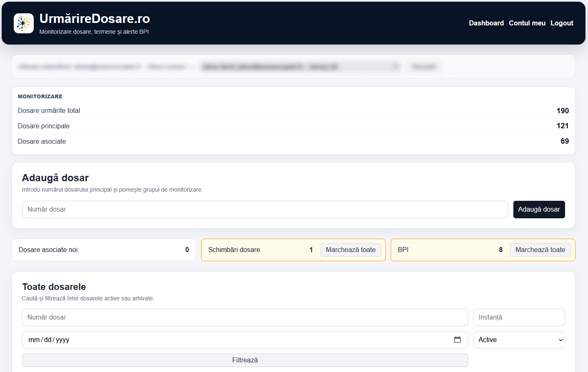This screenshot has width=588, height=372.
Task: Click the UrmărireDosare.ro logo icon
Action: point(24,23)
